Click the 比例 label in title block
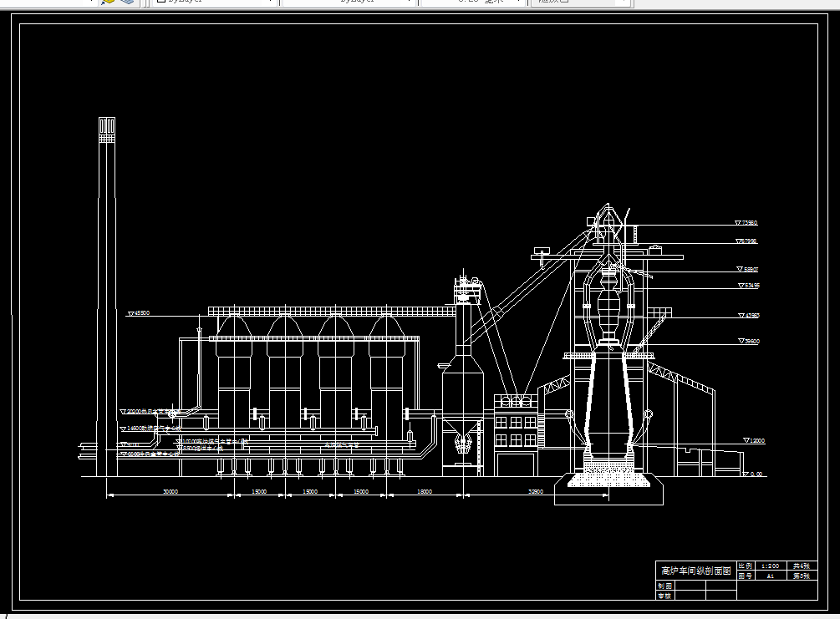Image resolution: width=840 pixels, height=619 pixels. (x=746, y=566)
